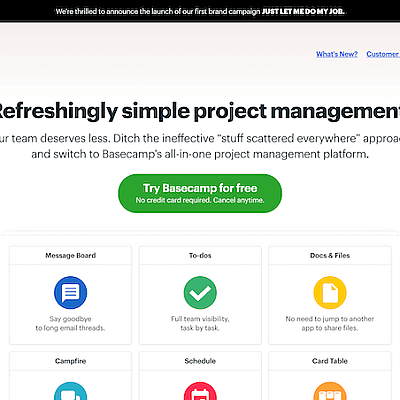
Task: Click the teal Campfire chat icon
Action: (x=70, y=391)
